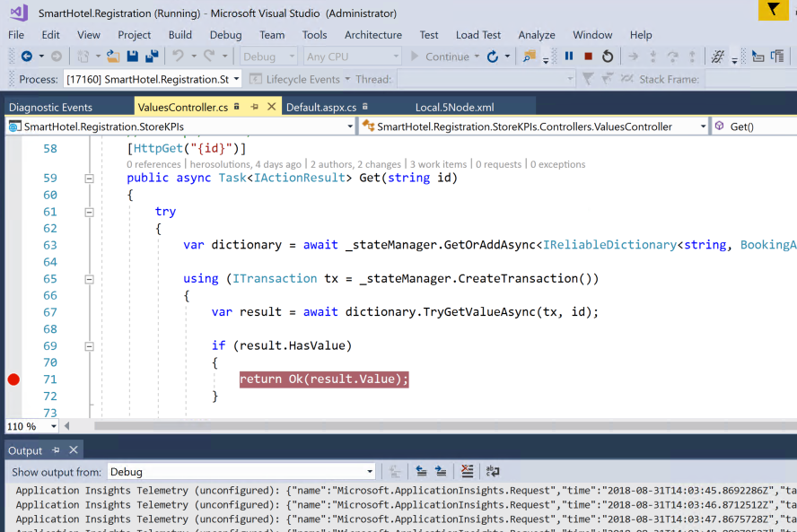Viewport: 797px width, 532px height.
Task: Open the Any CPU platform dropdown
Action: [x=352, y=57]
